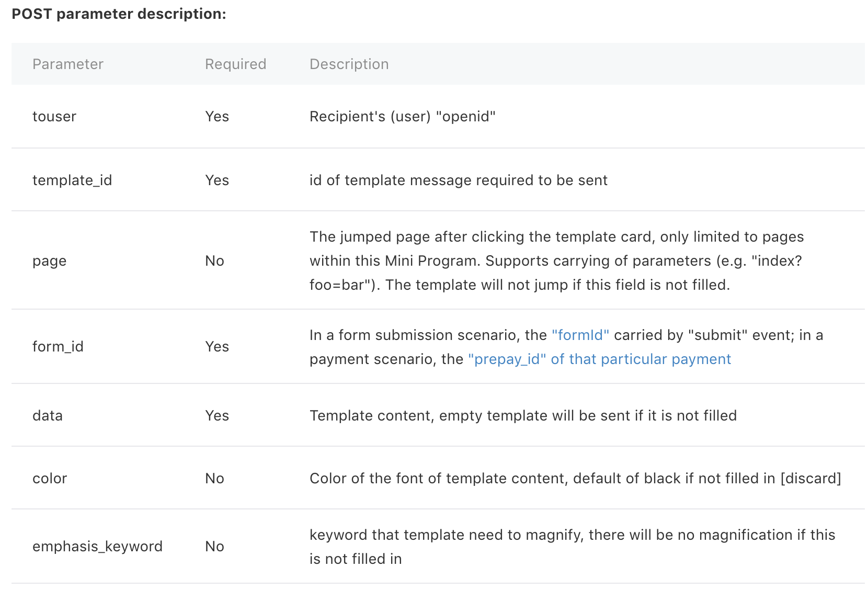
Task: Click the page parameter name
Action: (x=49, y=260)
